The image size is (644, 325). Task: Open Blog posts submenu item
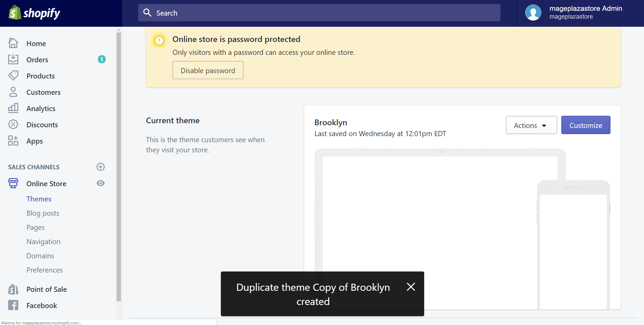43,213
